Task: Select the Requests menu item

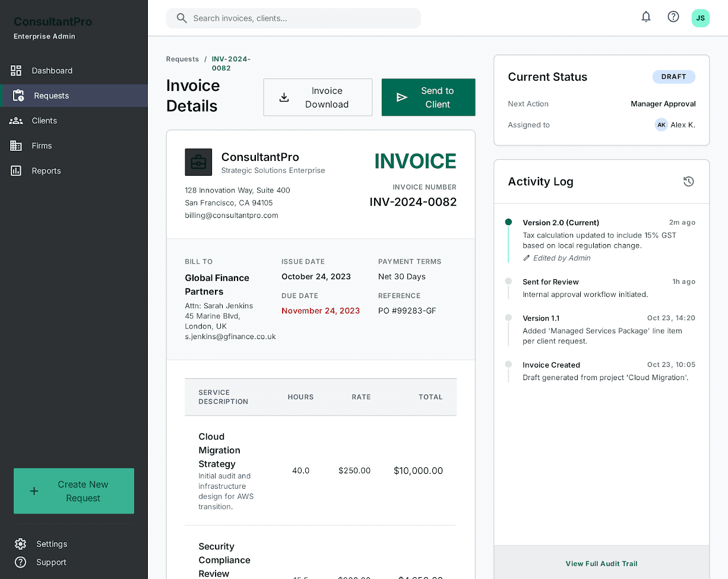Action: 74,96
